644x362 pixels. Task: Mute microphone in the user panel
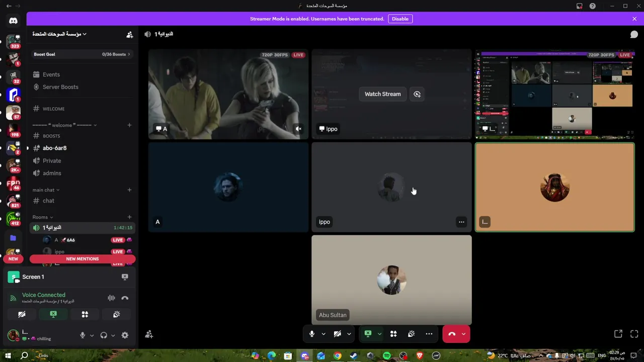83,335
